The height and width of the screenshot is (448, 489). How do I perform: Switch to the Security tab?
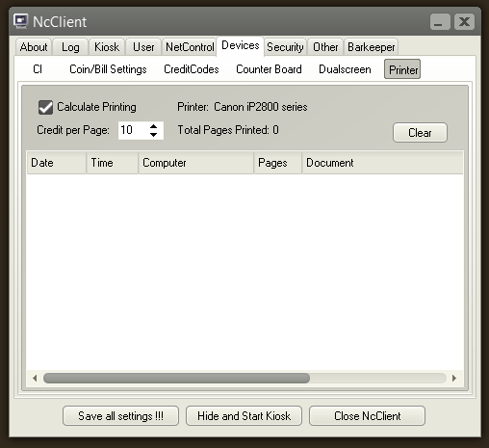tap(285, 47)
